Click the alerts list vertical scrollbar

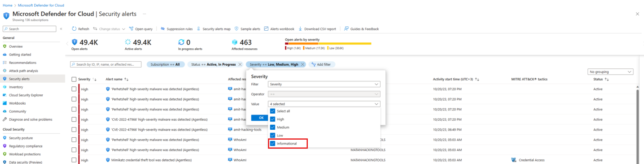[x=638, y=125]
